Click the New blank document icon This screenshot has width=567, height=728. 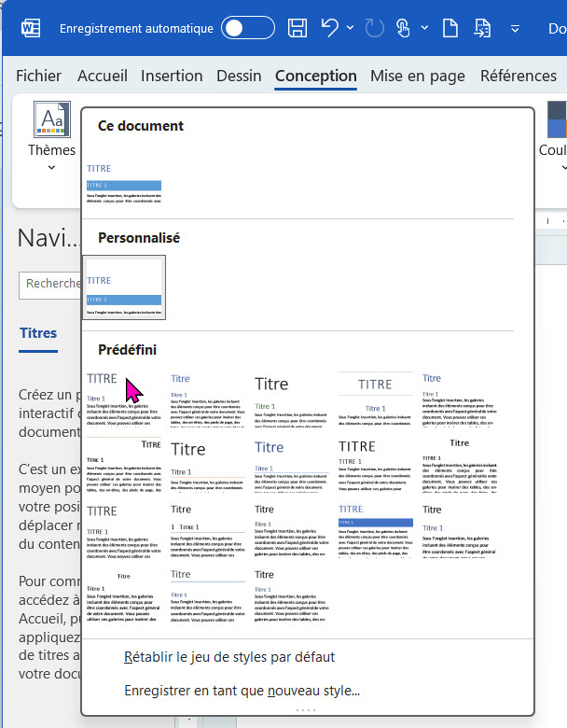click(450, 28)
